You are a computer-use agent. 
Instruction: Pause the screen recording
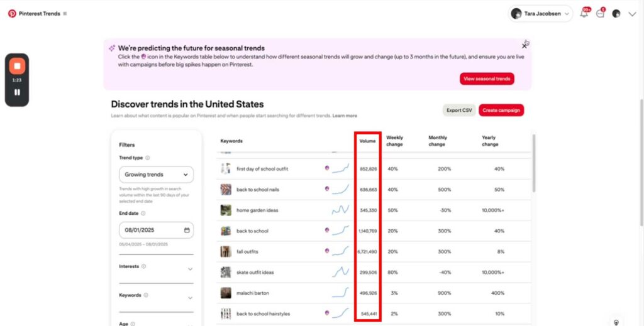tap(17, 92)
